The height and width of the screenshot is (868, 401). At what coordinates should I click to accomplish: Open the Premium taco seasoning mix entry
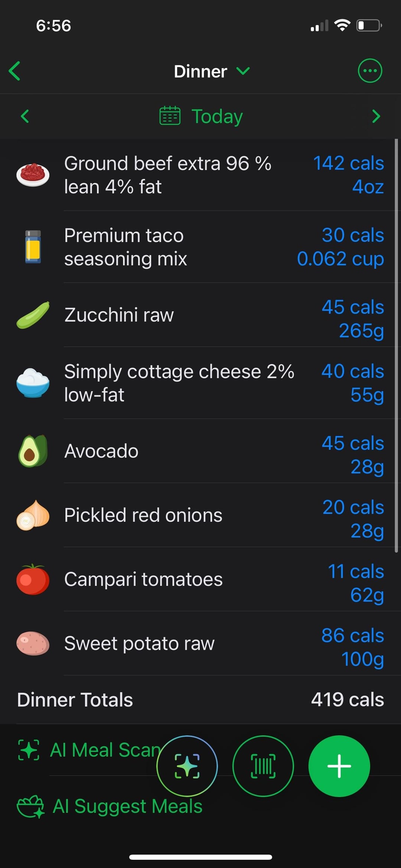(125, 247)
